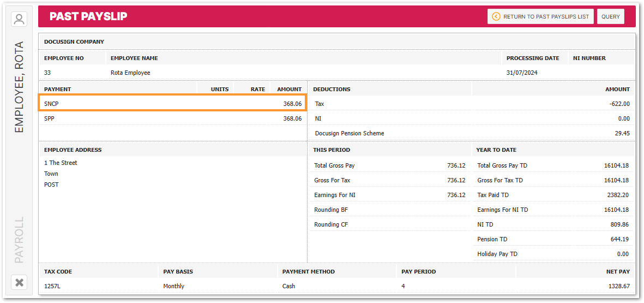Click the pay basis value Monthly
644x303 pixels.
click(x=174, y=286)
